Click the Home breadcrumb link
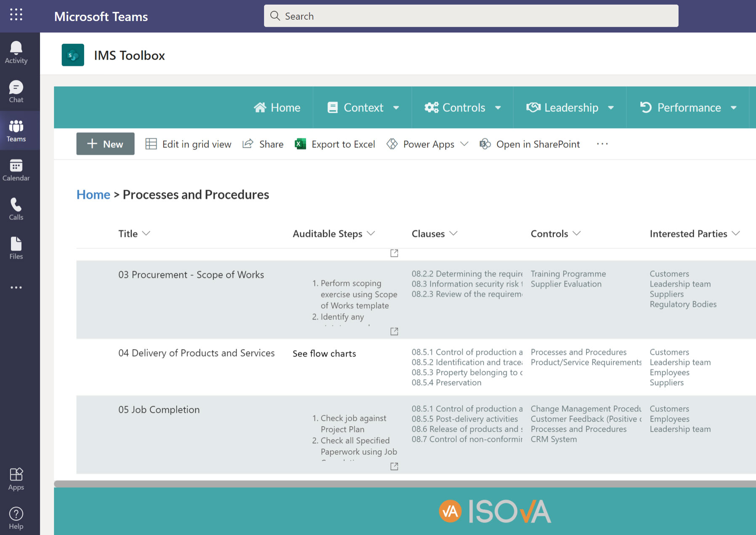 (93, 194)
